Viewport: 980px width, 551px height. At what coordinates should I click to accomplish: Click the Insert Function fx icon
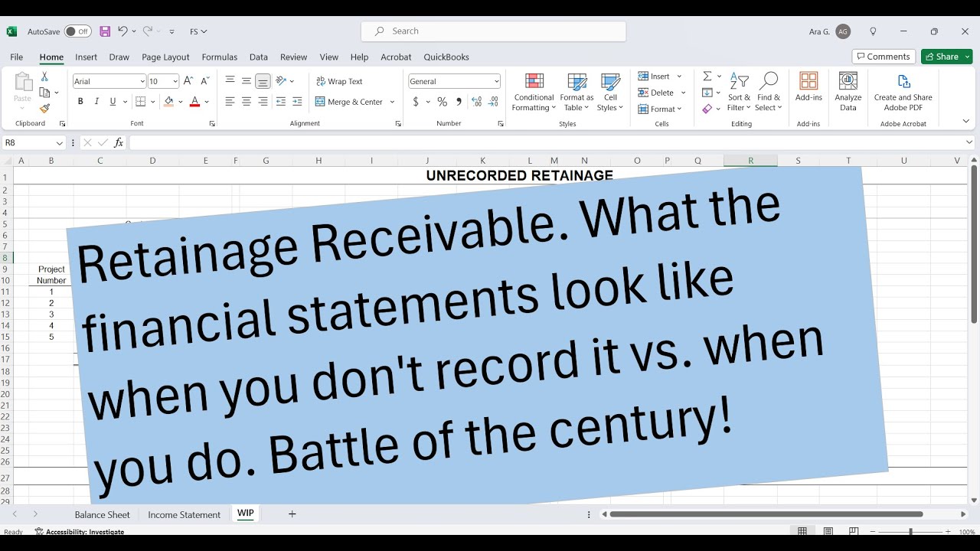(x=119, y=142)
